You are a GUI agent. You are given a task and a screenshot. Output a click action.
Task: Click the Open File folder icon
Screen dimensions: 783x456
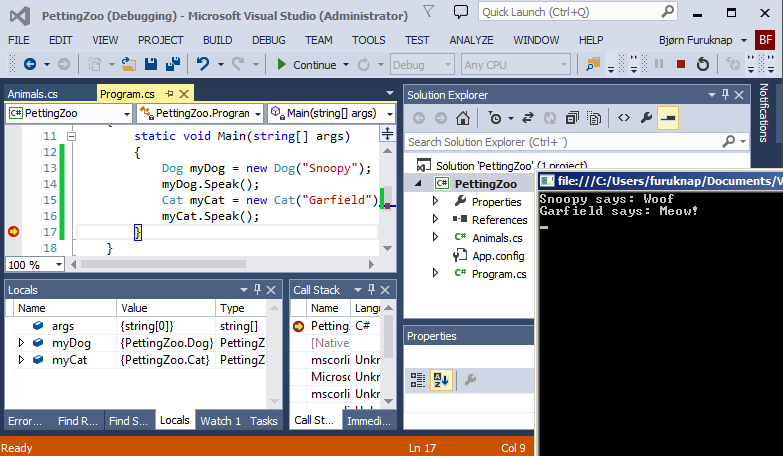point(129,64)
